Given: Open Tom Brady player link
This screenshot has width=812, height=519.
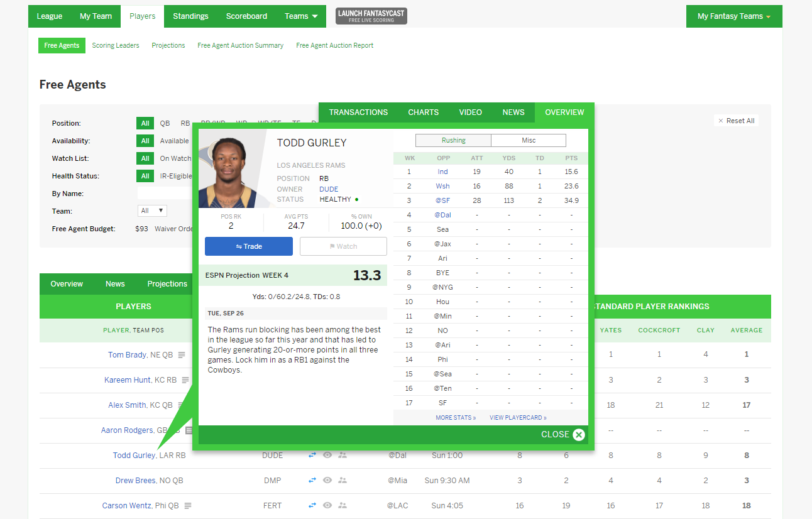Looking at the screenshot, I should tap(127, 355).
